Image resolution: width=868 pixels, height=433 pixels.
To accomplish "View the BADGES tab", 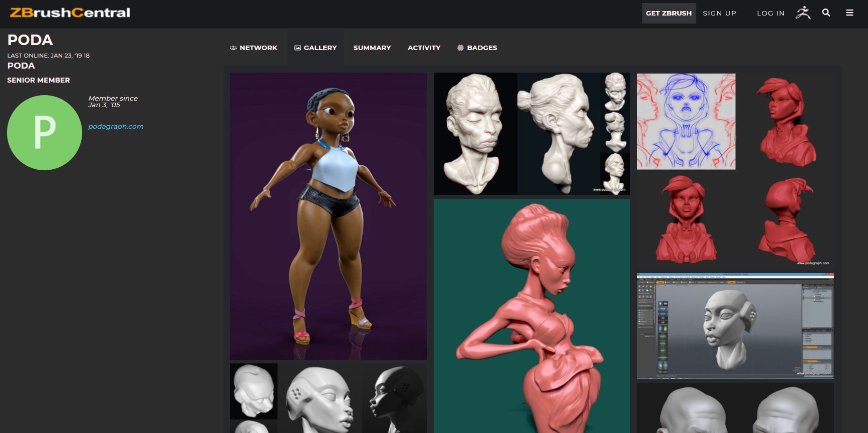I will 477,48.
